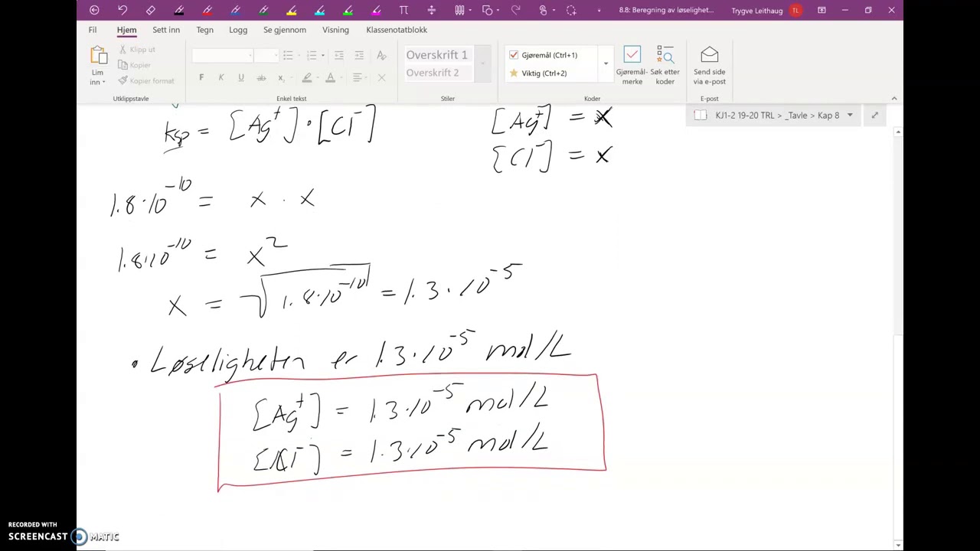This screenshot has width=980, height=551.
Task: Click Send side via e-post
Action: [x=709, y=66]
